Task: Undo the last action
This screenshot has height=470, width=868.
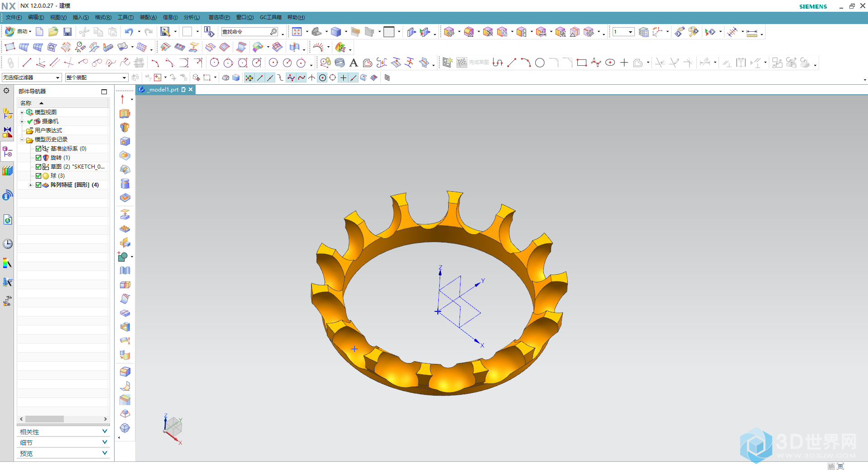Action: (129, 32)
